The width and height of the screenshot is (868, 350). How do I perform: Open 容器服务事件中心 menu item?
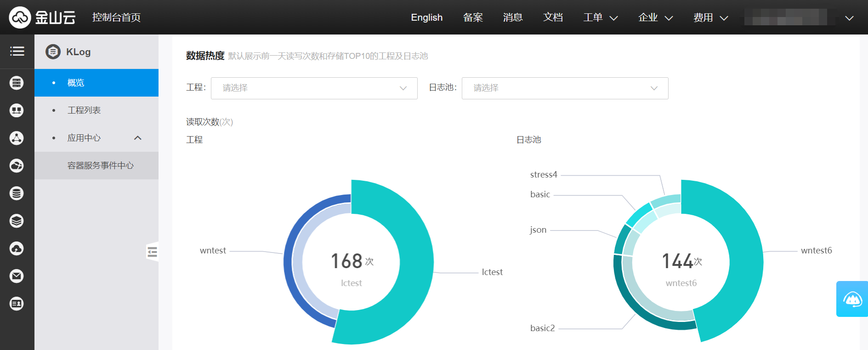point(101,166)
